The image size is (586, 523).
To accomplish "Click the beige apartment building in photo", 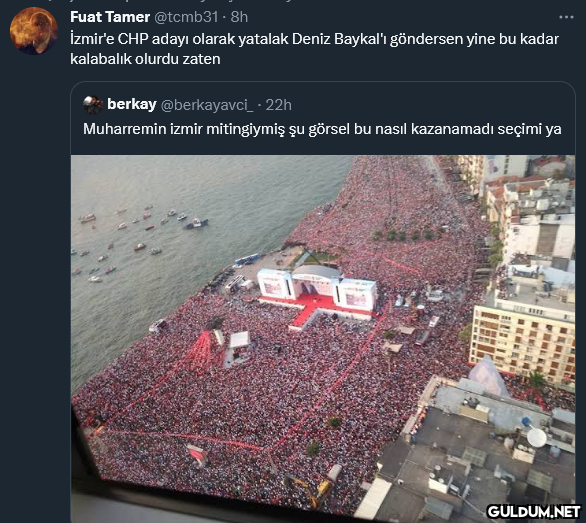I will point(522,341).
